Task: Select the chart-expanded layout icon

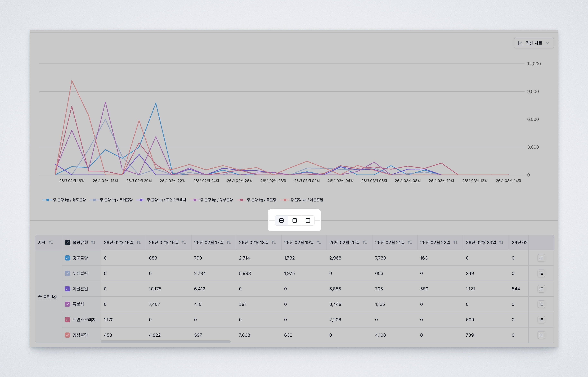Action: (x=308, y=220)
